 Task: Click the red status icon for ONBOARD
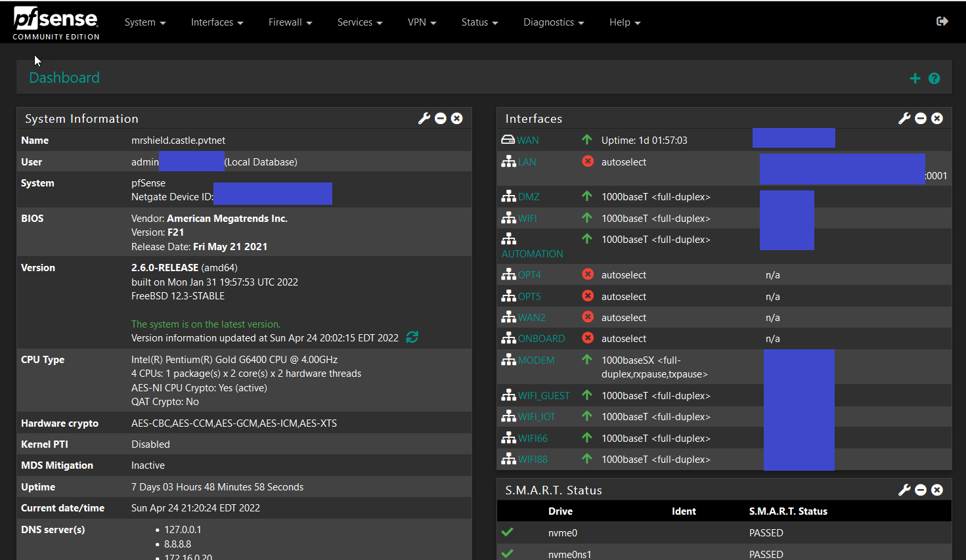coord(588,338)
